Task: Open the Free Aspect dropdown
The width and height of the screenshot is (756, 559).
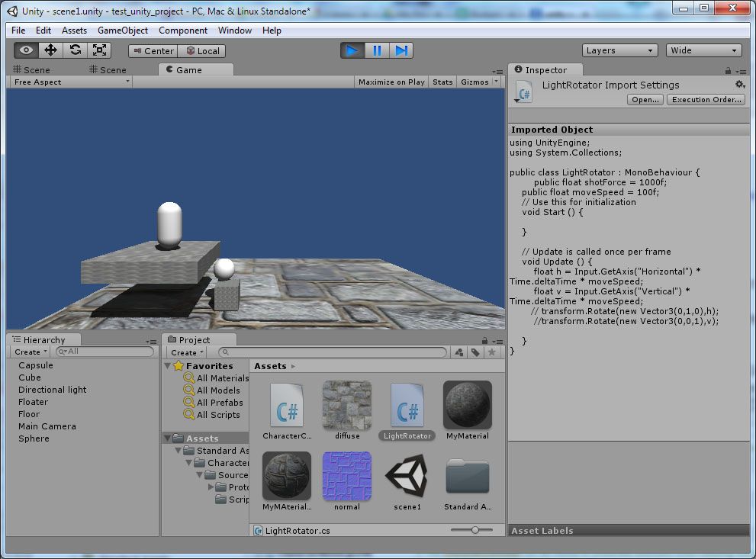Action: point(72,82)
